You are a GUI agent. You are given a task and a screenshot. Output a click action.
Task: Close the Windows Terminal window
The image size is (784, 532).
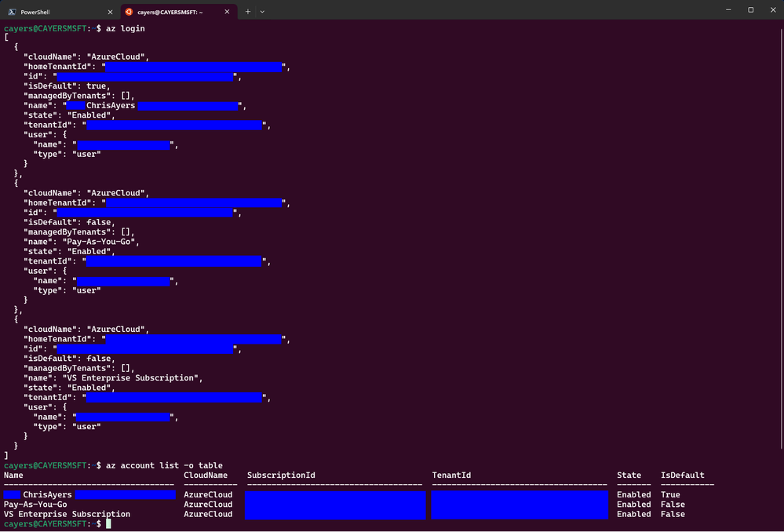pos(773,9)
